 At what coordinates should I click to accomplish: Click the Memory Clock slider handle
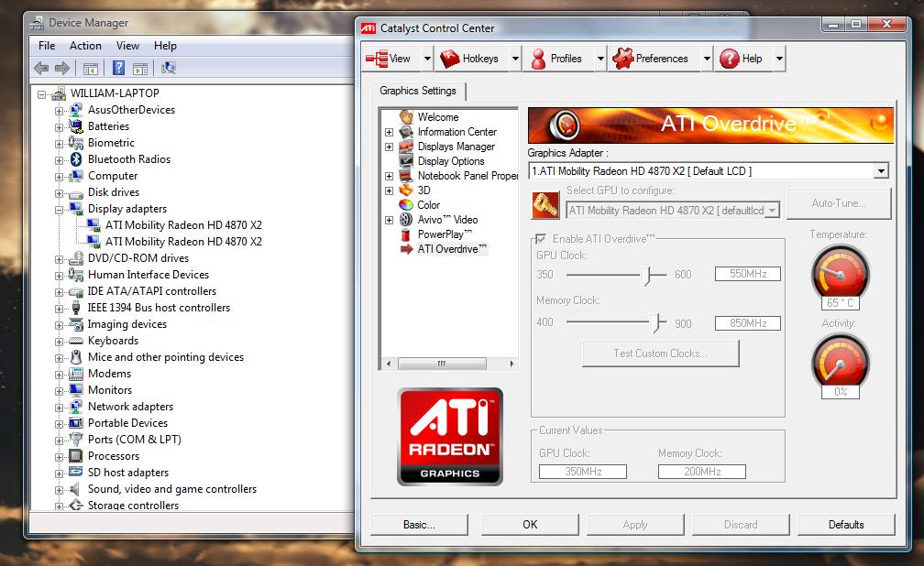point(657,323)
